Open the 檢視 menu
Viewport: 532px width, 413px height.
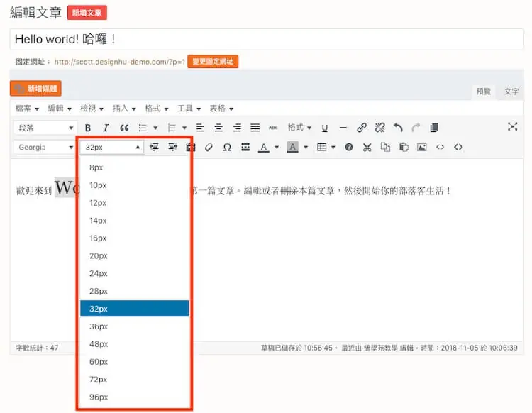point(92,109)
